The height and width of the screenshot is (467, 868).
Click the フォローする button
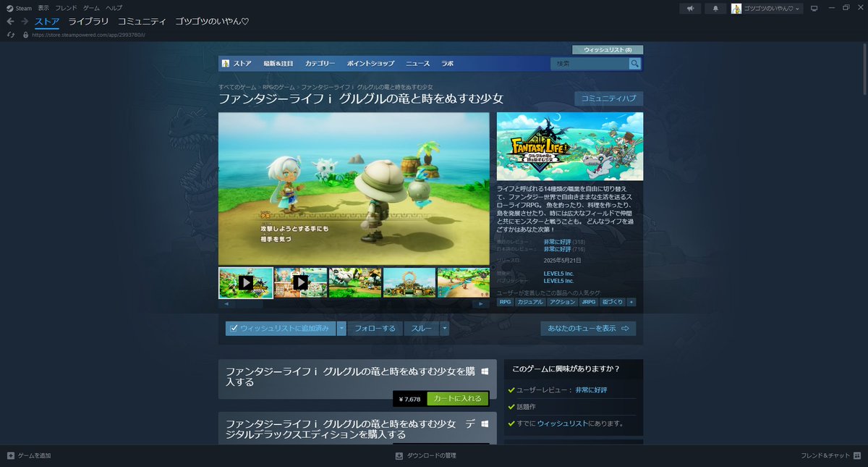(x=375, y=328)
